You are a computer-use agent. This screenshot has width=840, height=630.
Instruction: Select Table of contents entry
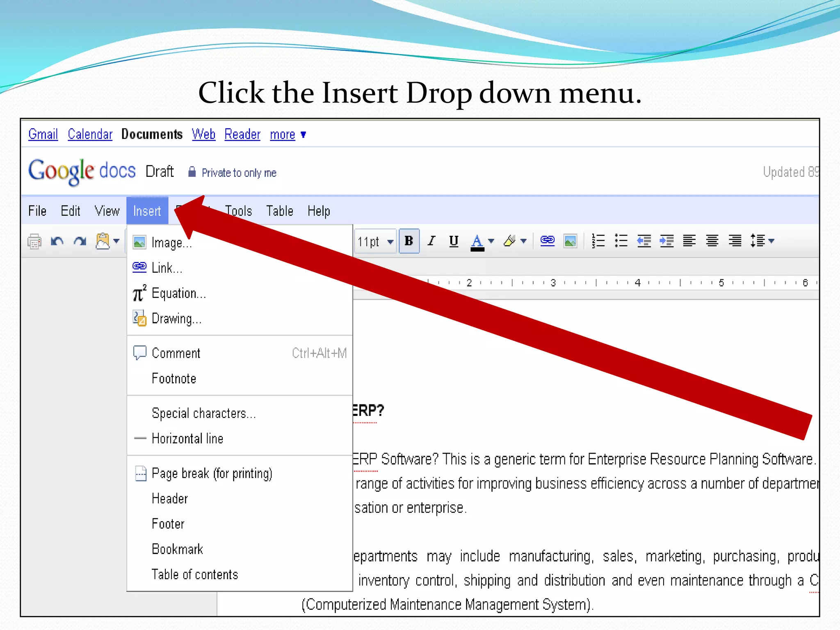[x=240, y=575]
